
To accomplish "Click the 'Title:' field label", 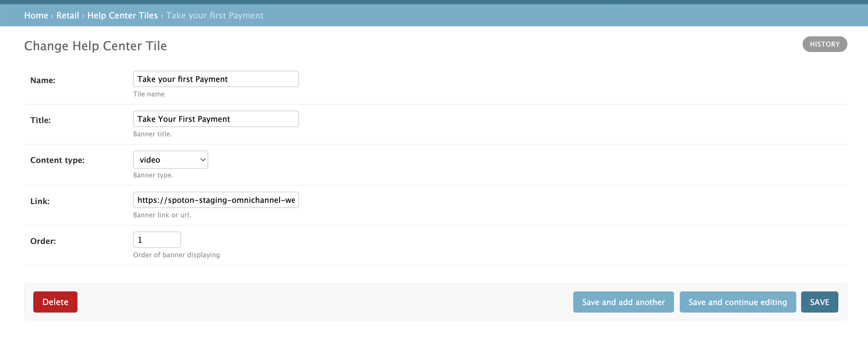I will [41, 120].
